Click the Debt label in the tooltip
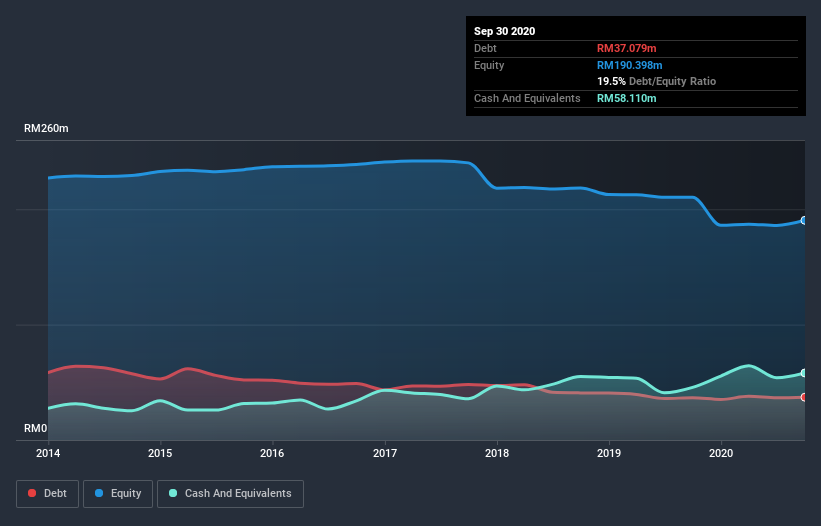Image resolution: width=821 pixels, height=526 pixels. tap(485, 48)
